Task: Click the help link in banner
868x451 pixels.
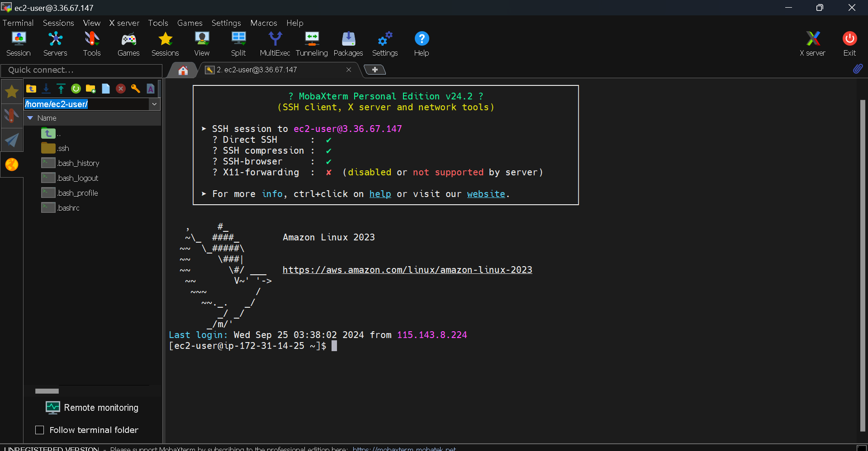Action: [x=380, y=194]
